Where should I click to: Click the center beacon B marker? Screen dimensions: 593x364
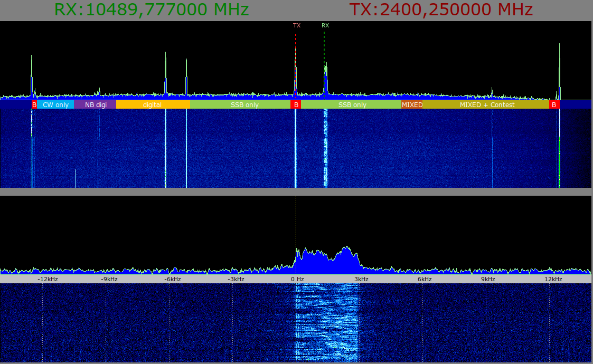pyautogui.click(x=296, y=104)
